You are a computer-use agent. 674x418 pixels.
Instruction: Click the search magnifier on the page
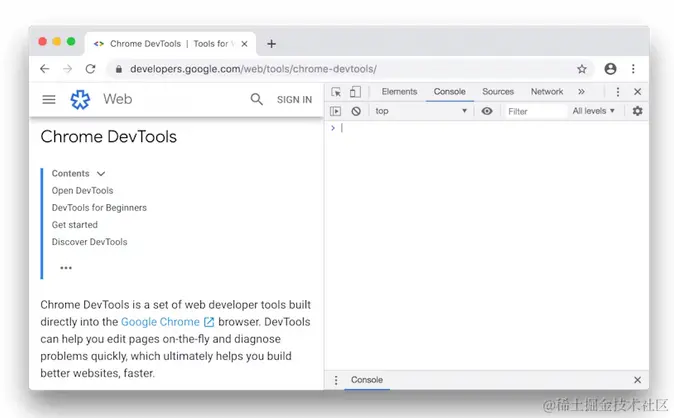[257, 99]
